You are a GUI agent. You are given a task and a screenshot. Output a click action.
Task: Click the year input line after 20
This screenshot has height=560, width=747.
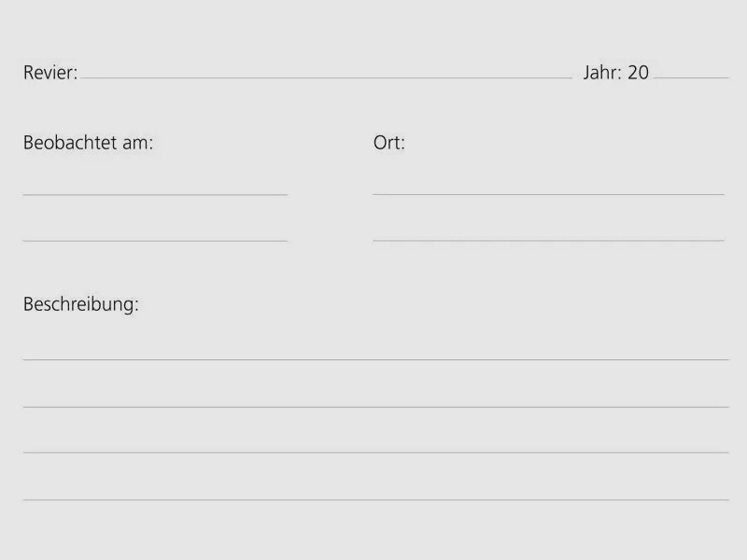coord(691,77)
